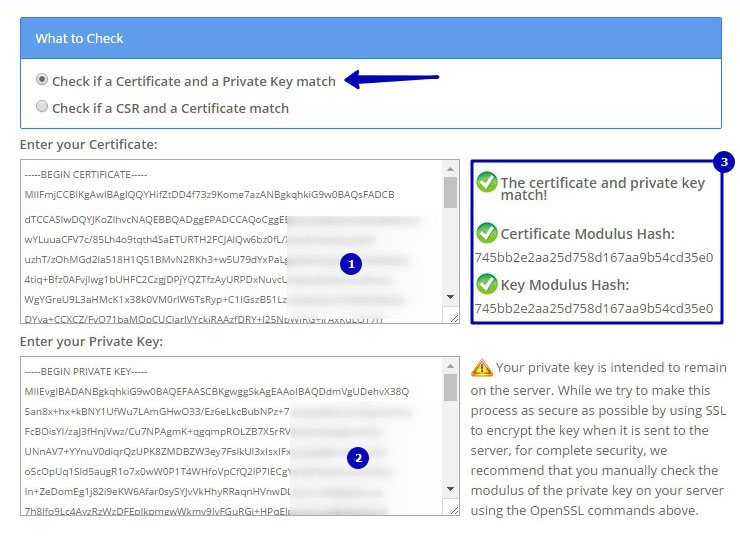The width and height of the screenshot is (740, 536).
Task: Select 'Check if a CSR and a Certificate match'
Action: 42,107
